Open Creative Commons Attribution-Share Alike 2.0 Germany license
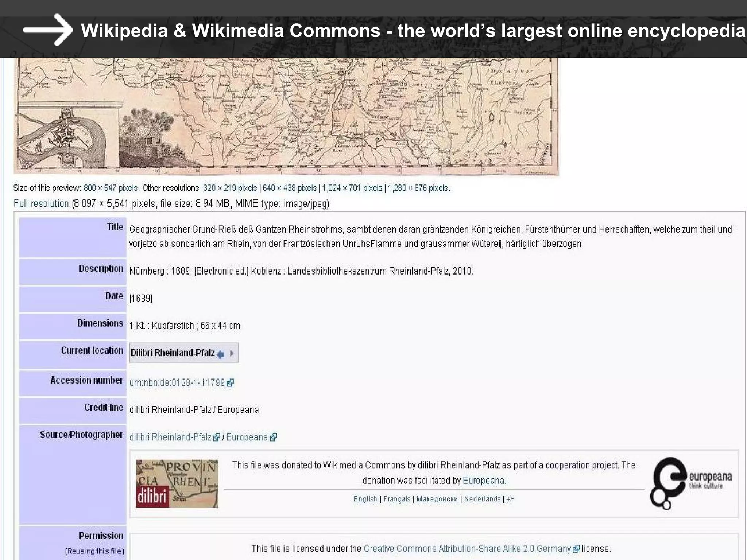Image resolution: width=747 pixels, height=560 pixels. [467, 549]
